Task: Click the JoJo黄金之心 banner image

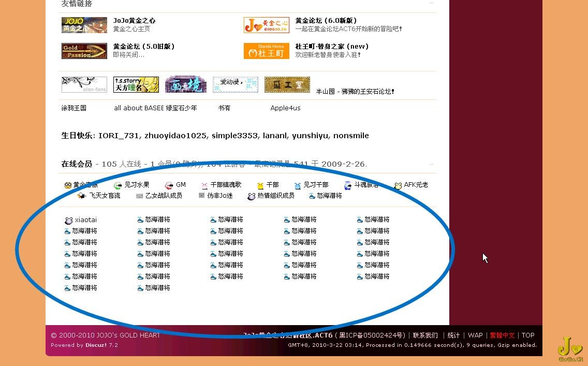Action: click(84, 25)
